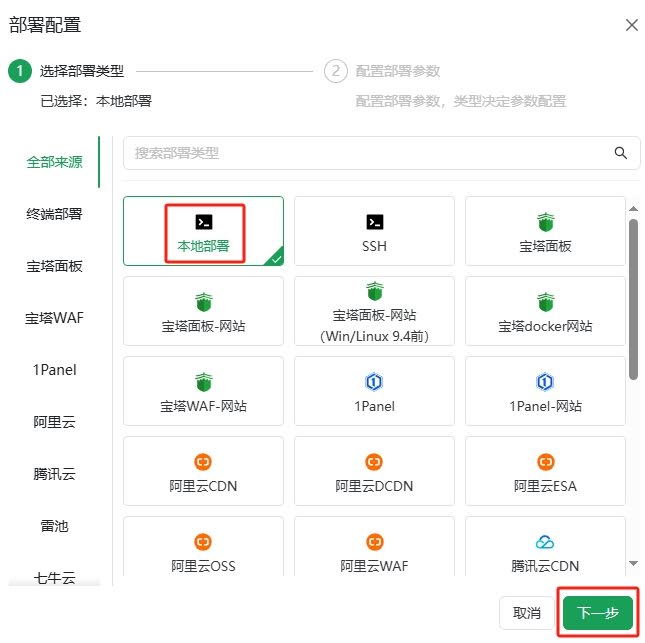Filter by 腾讯云 source
Image resolution: width=645 pixels, height=643 pixels.
[55, 474]
